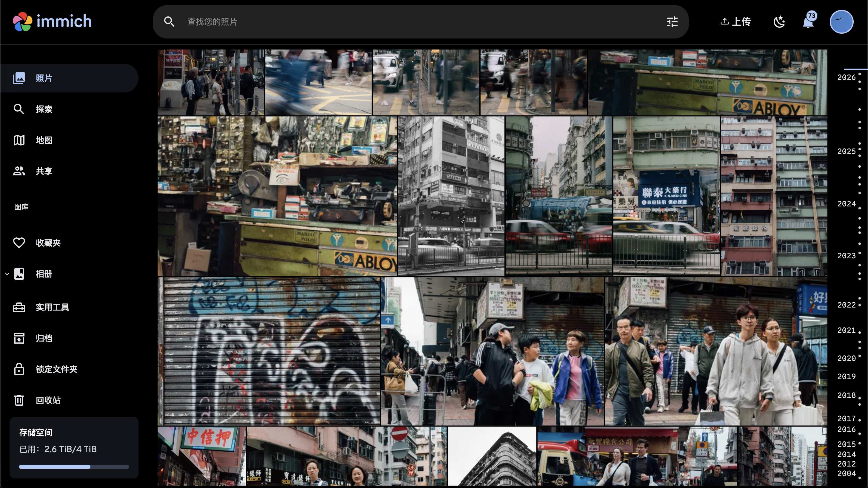Open 共享 sharing page
The height and width of the screenshot is (488, 868).
(44, 171)
